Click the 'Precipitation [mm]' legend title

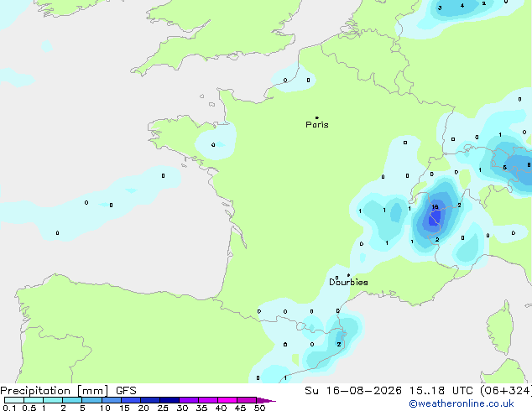point(55,391)
